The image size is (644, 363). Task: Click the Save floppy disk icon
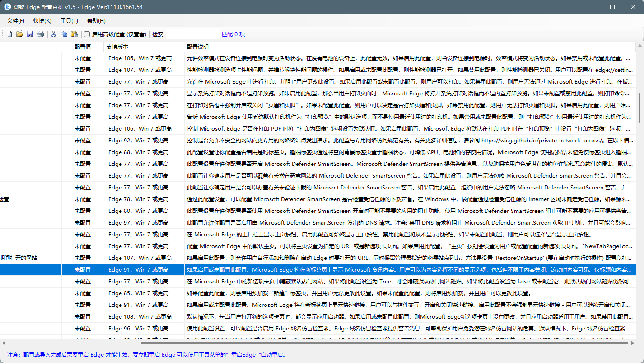pyautogui.click(x=30, y=34)
